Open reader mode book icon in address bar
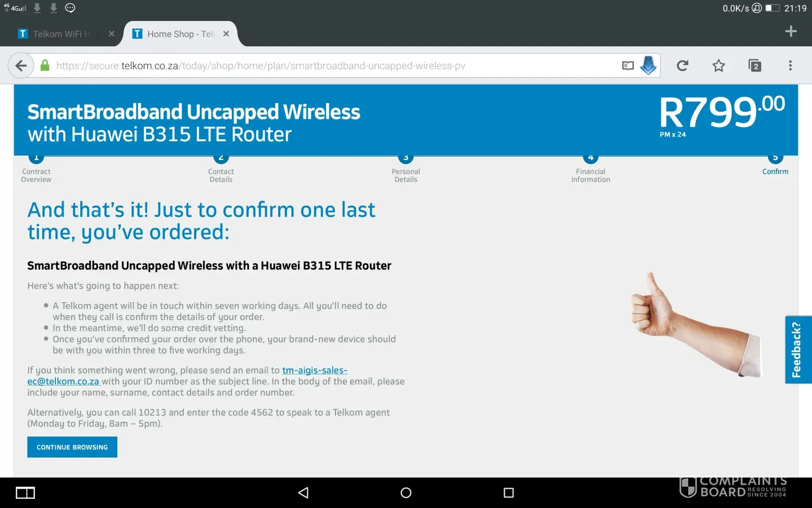Viewport: 812px width, 508px height. [x=628, y=66]
